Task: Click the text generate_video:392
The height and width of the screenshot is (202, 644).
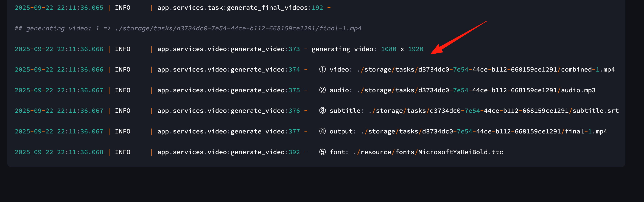Action: 265,152
